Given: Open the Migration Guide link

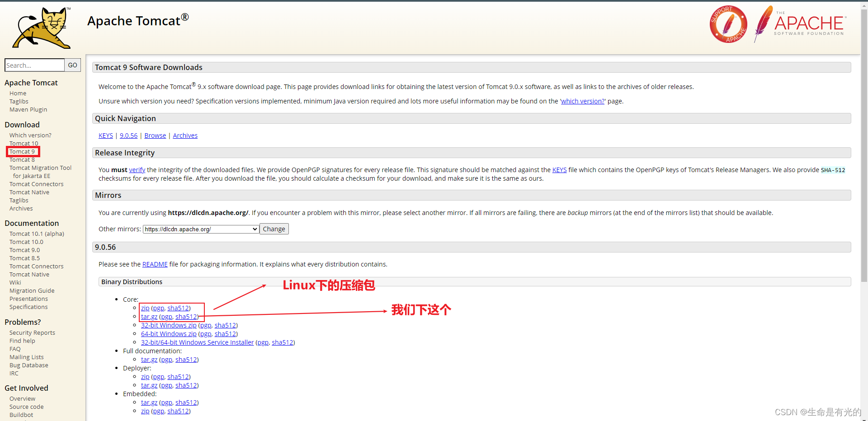Looking at the screenshot, I should [32, 290].
